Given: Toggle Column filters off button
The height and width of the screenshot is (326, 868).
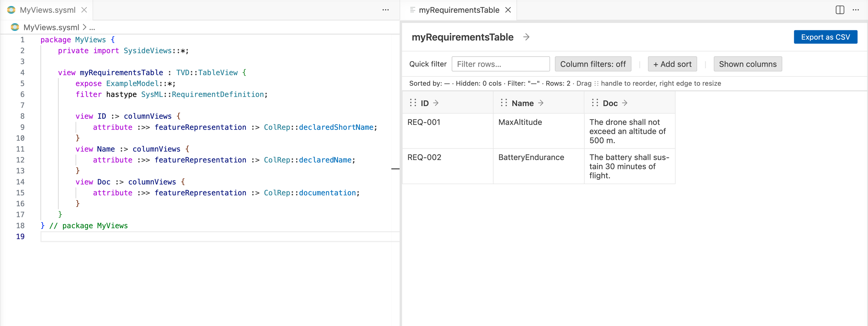Looking at the screenshot, I should tap(593, 64).
